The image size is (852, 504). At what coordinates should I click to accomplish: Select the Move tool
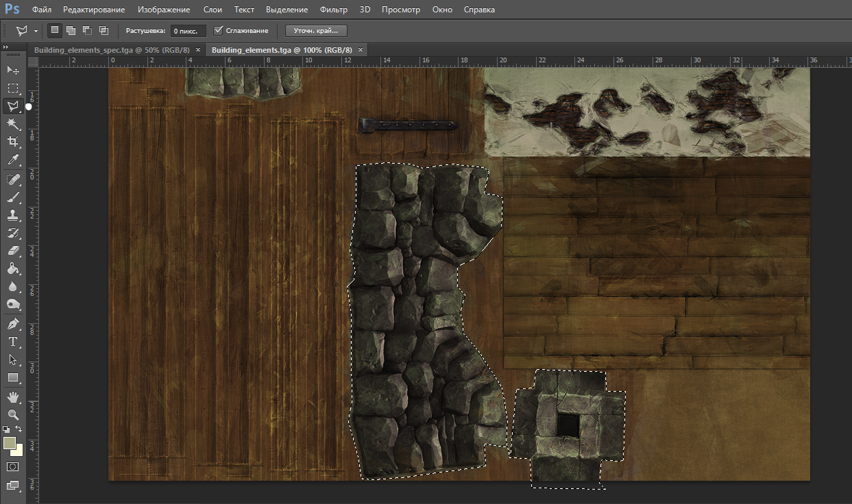[13, 70]
